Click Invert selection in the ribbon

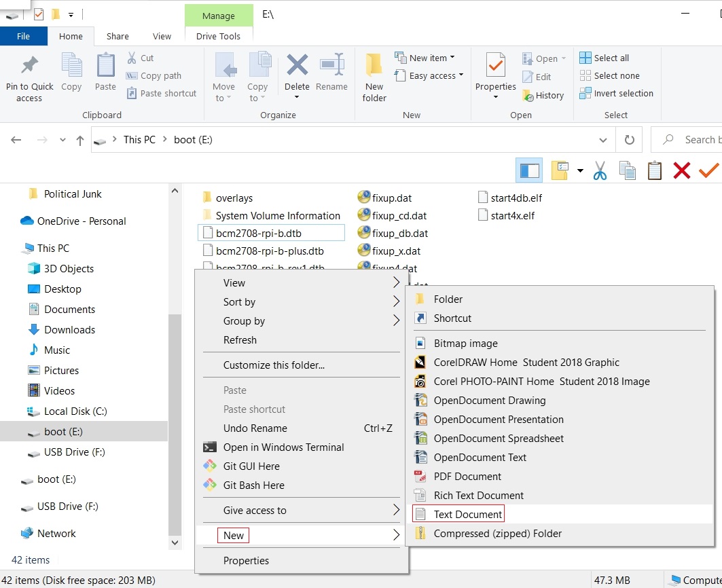click(x=616, y=93)
